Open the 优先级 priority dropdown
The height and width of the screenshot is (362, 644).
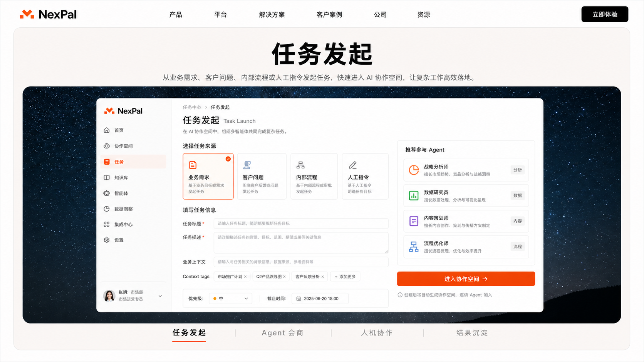(x=231, y=299)
